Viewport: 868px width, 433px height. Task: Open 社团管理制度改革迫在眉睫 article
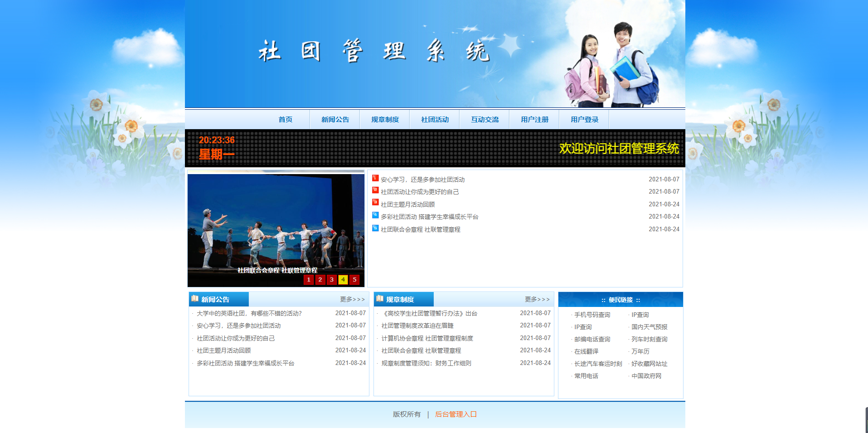click(x=417, y=326)
